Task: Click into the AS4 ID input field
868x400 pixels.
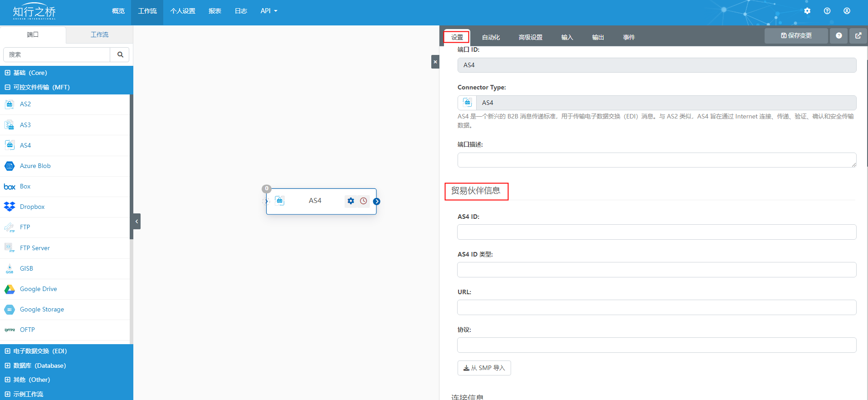Action: [x=657, y=232]
